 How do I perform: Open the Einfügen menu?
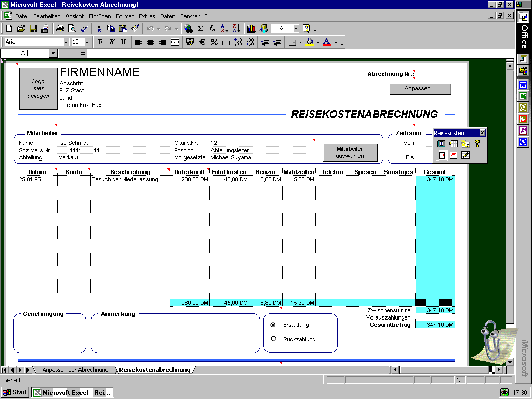click(100, 16)
